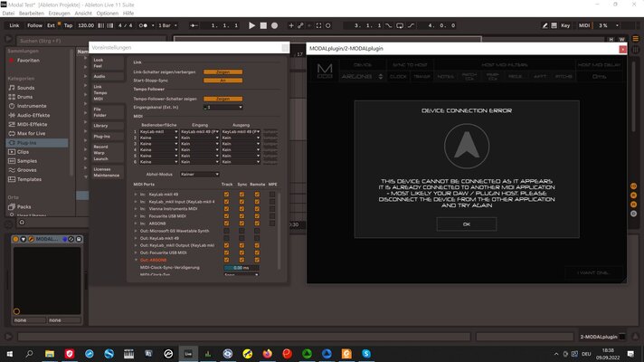Switch to Library preferences tab
644x362 pixels.
point(107,126)
